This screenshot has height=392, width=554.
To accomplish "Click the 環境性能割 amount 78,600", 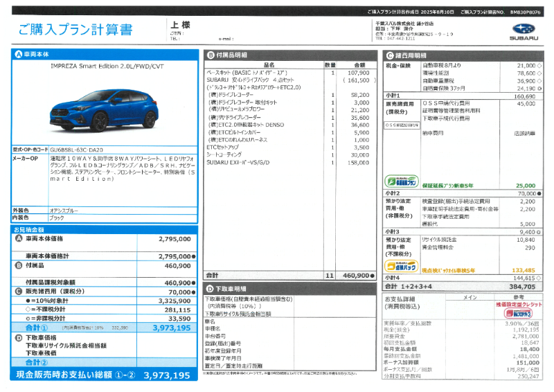I will click(x=526, y=73).
